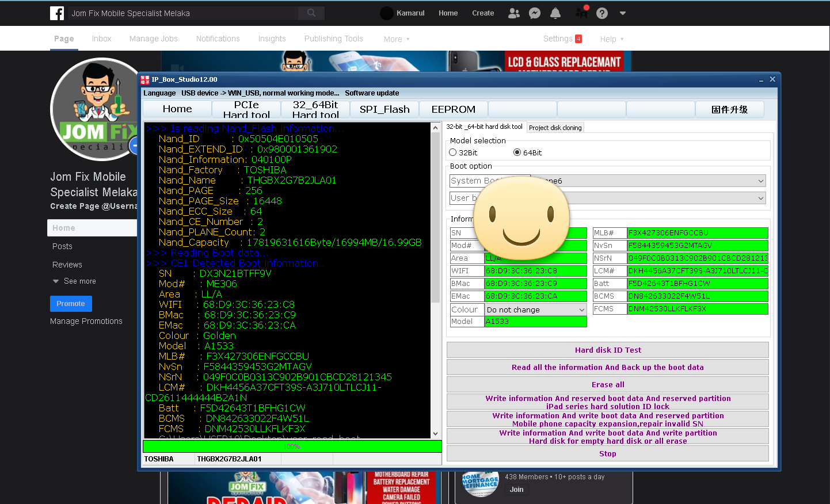Click the Batt serial field
Screen dimensions: 830x504
click(698, 284)
